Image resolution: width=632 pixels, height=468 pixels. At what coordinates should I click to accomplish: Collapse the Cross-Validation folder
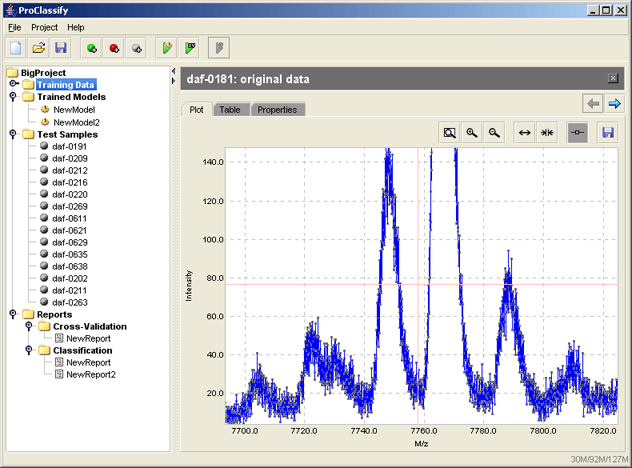click(29, 326)
